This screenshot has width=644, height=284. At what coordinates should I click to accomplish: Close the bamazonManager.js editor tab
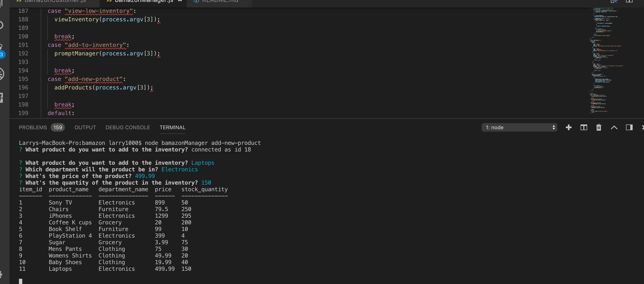(x=180, y=1)
